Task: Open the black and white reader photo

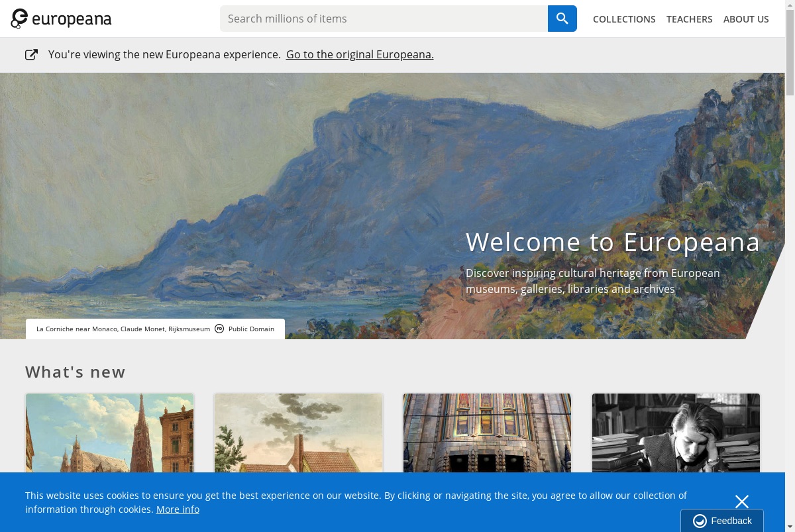Action: [676, 433]
